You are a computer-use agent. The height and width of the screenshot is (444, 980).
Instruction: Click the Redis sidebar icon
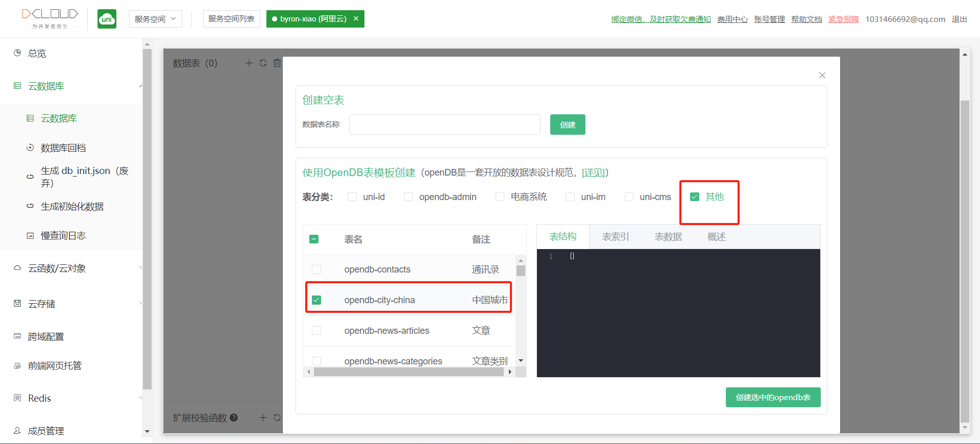17,398
